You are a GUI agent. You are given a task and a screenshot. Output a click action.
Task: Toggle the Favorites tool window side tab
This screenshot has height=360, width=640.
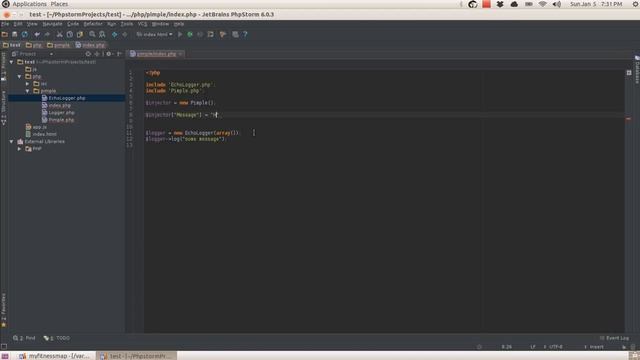4,310
